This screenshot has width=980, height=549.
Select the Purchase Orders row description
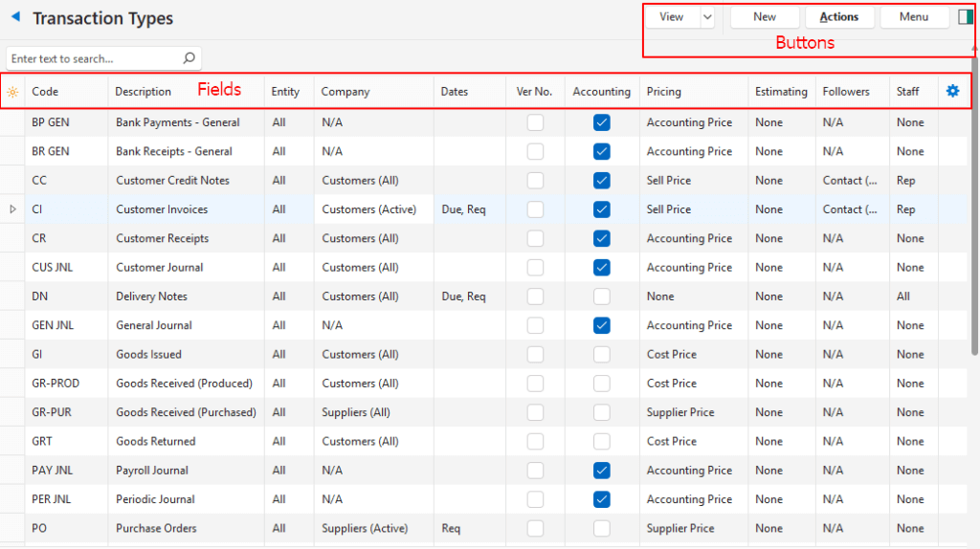click(x=156, y=528)
